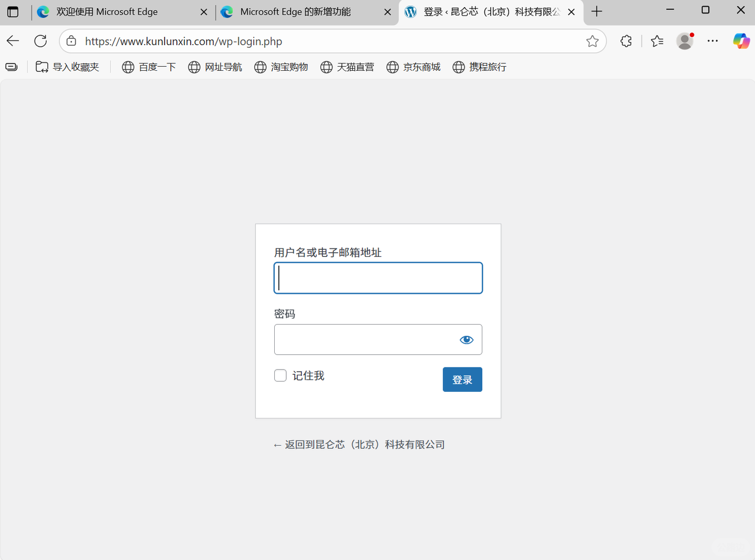Screen dimensions: 755x560
Task: Close the 欢迎使用 Microsoft Edge tab
Action: pyautogui.click(x=204, y=12)
